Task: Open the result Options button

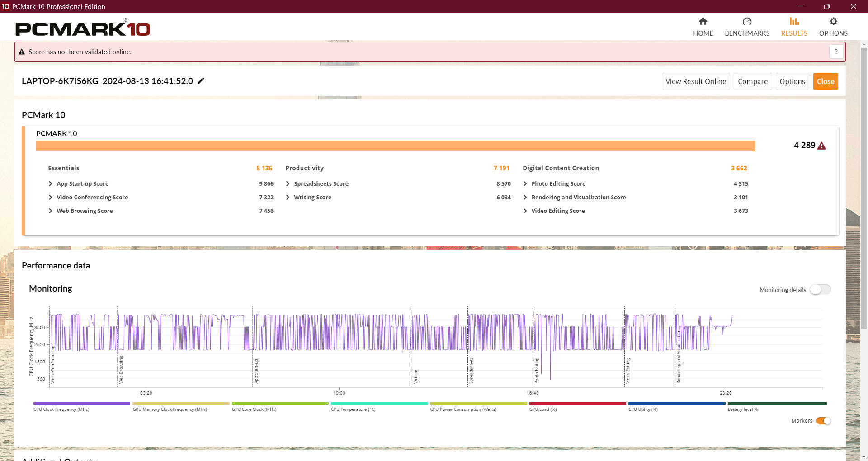Action: point(792,81)
